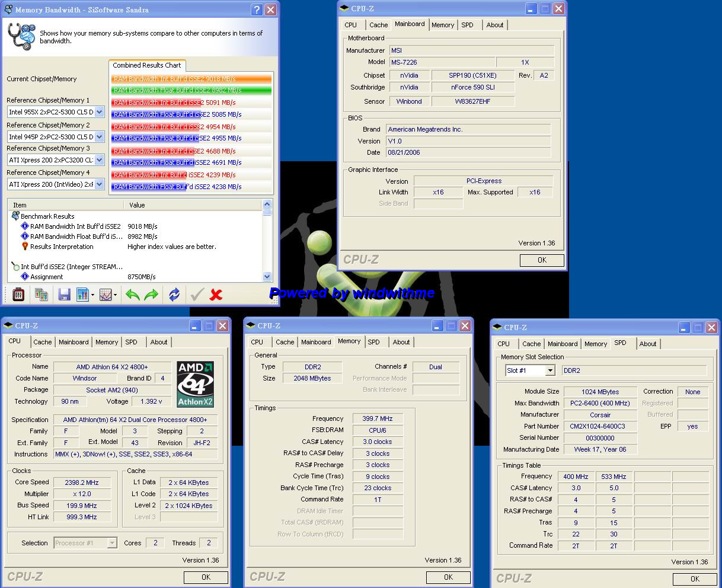The height and width of the screenshot is (588, 722).
Task: Click the Int Buff'd iSSE2 magnifier icon
Action: tap(15, 267)
